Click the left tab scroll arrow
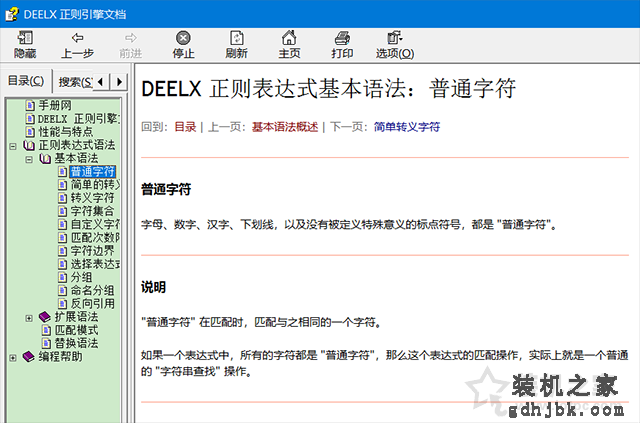The image size is (640, 423). click(x=101, y=82)
